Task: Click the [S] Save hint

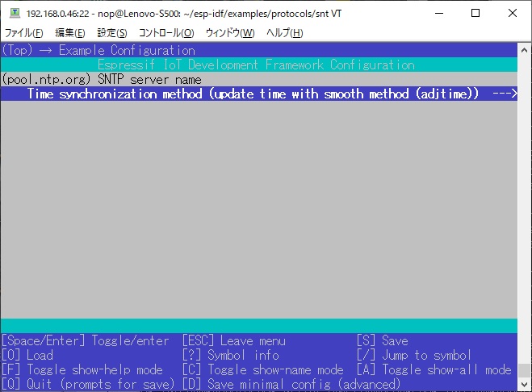Action: click(383, 340)
